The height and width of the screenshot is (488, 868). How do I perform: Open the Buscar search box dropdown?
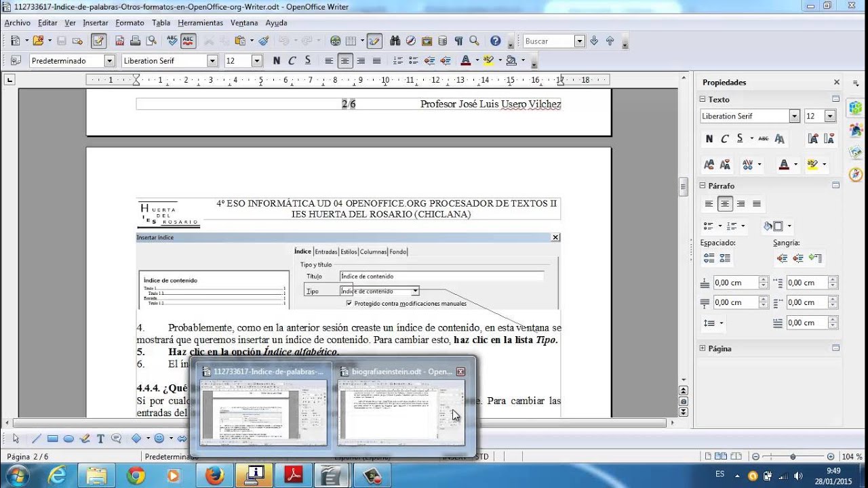point(579,41)
